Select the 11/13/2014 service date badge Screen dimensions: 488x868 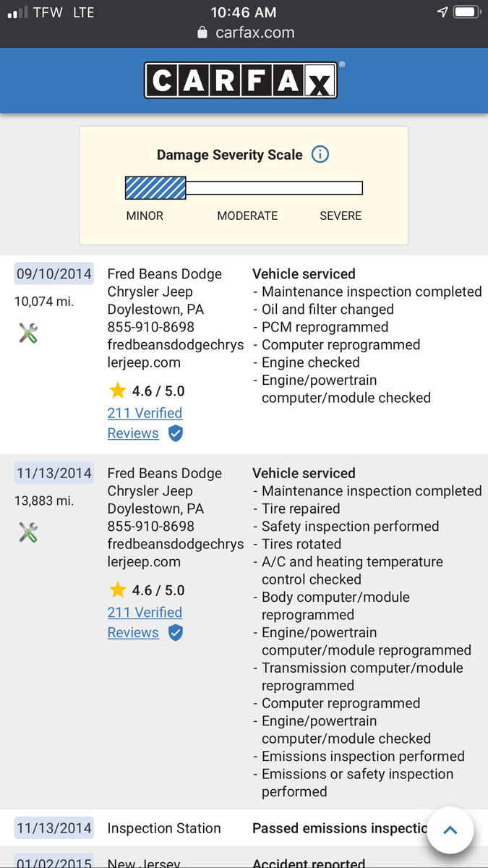pyautogui.click(x=53, y=473)
